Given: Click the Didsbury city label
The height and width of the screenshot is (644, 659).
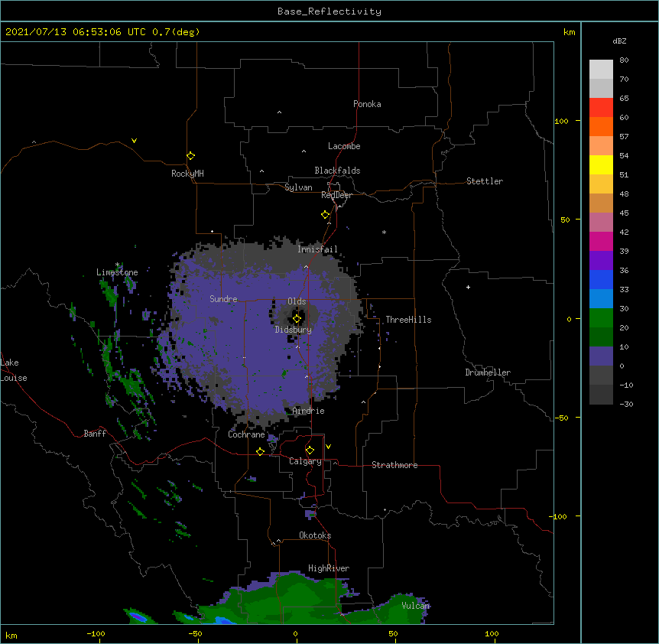Looking at the screenshot, I should pos(294,330).
